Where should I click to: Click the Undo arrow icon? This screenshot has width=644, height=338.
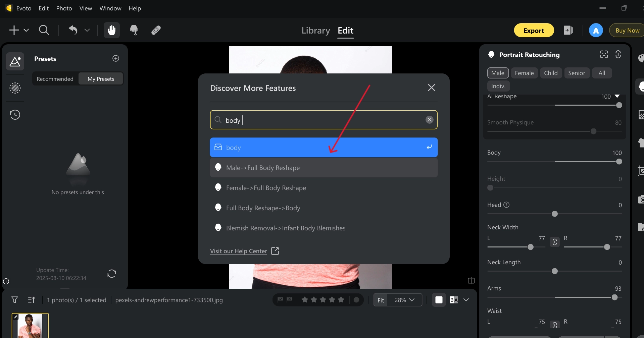click(73, 30)
